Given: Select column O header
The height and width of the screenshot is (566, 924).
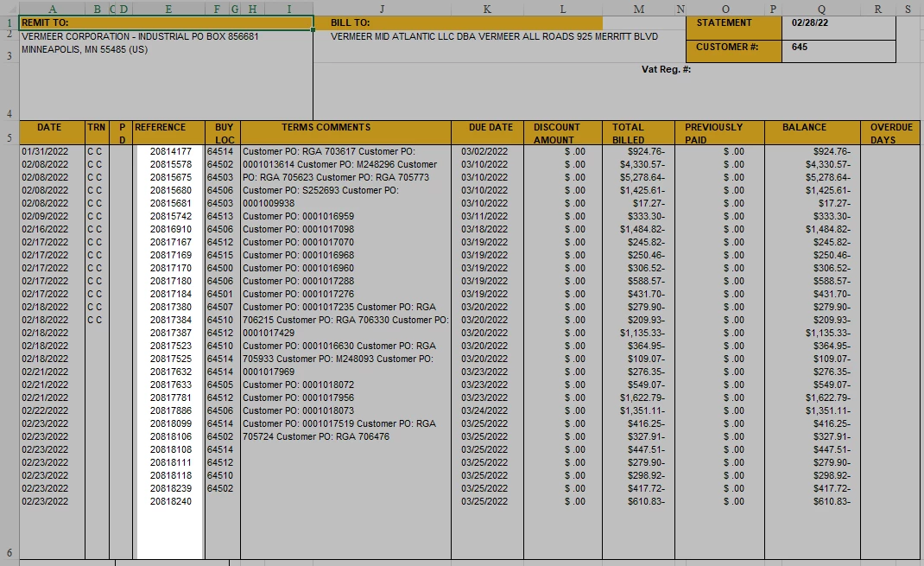Looking at the screenshot, I should click(x=725, y=9).
